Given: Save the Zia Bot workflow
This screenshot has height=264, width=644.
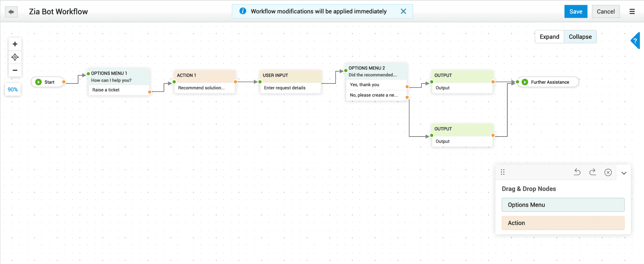Looking at the screenshot, I should (576, 12).
